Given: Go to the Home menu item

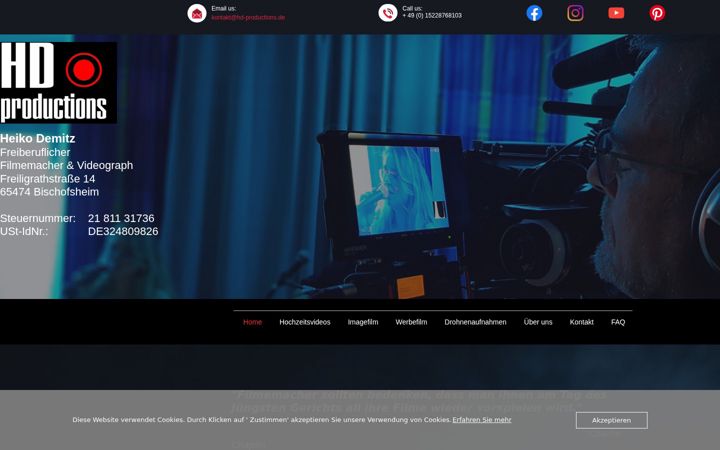Looking at the screenshot, I should 253,322.
